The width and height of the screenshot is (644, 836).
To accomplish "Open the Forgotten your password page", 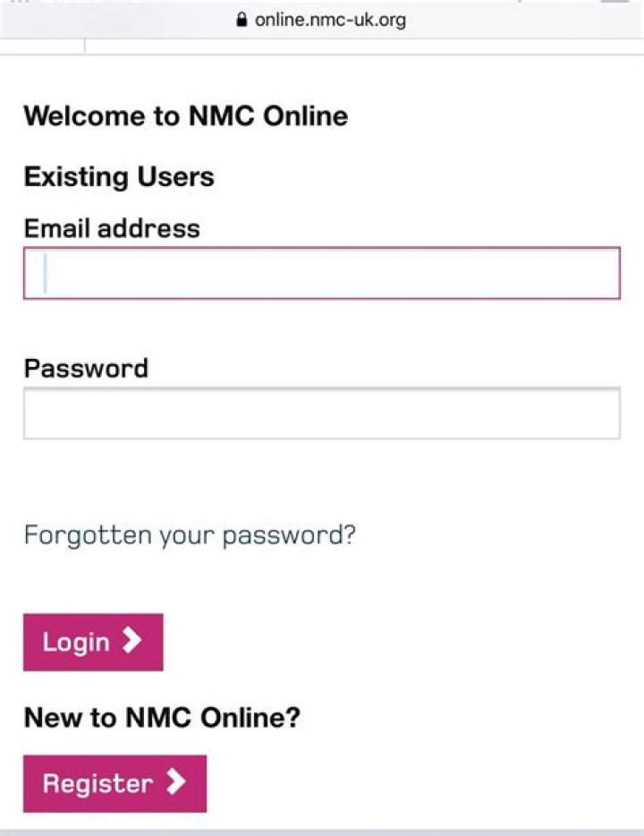I will [190, 534].
